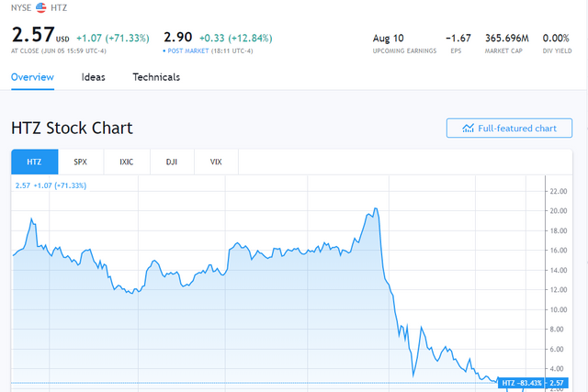Switch to the Ideas tab
The image size is (588, 392).
click(93, 77)
